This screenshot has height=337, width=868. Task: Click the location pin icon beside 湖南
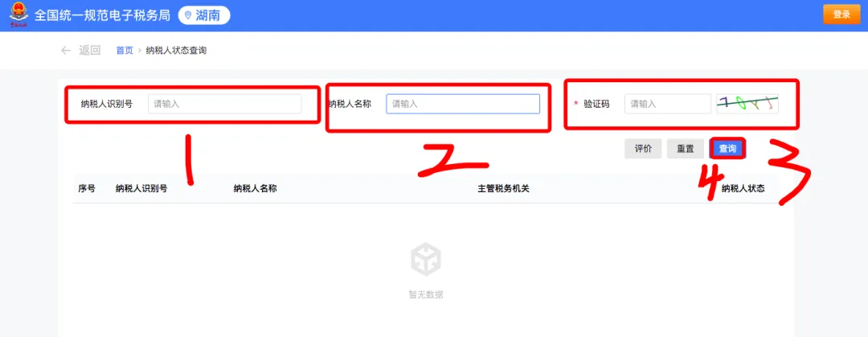point(188,15)
